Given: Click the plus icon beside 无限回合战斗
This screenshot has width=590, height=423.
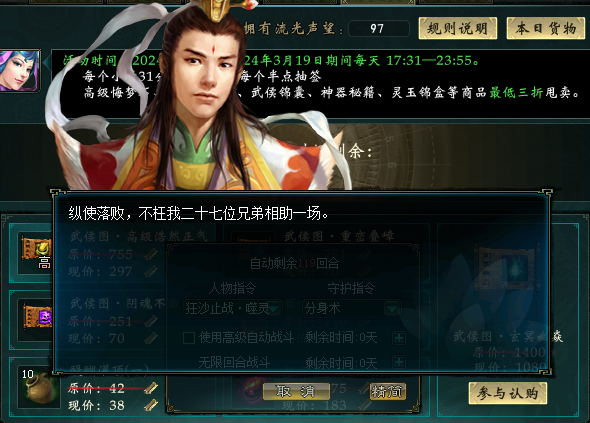Looking at the screenshot, I should 398,362.
